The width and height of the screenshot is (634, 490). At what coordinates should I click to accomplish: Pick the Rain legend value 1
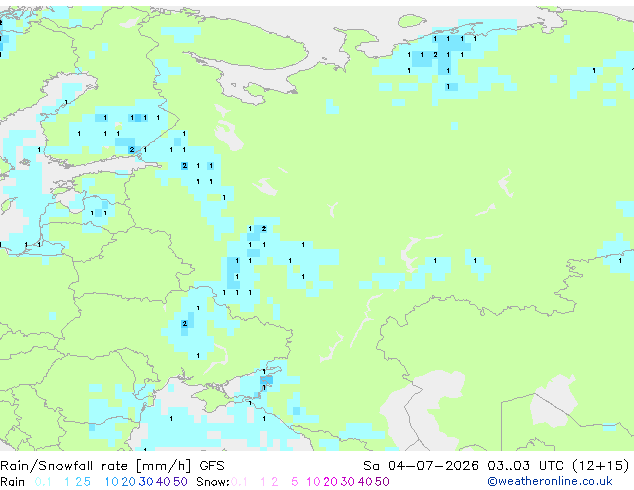(x=67, y=482)
